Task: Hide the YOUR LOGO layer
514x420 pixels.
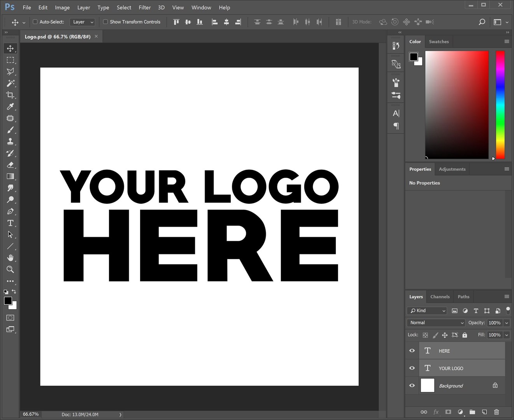Action: tap(412, 368)
